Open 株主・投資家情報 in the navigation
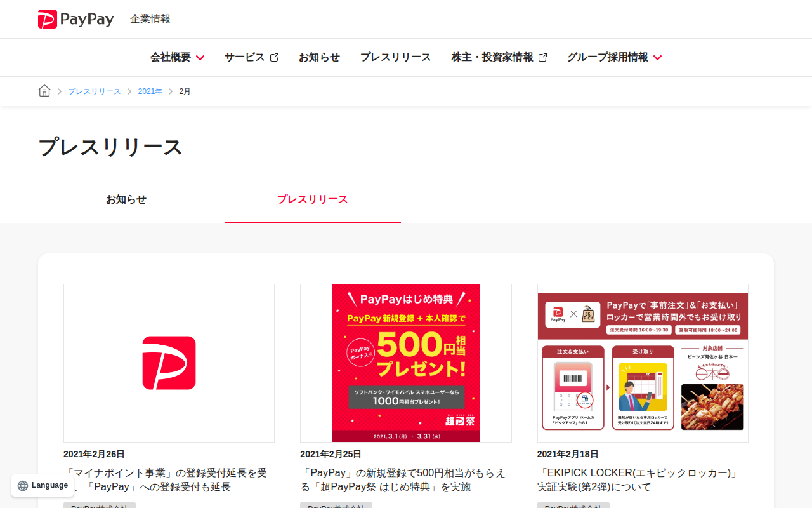The image size is (812, 508). click(x=492, y=57)
